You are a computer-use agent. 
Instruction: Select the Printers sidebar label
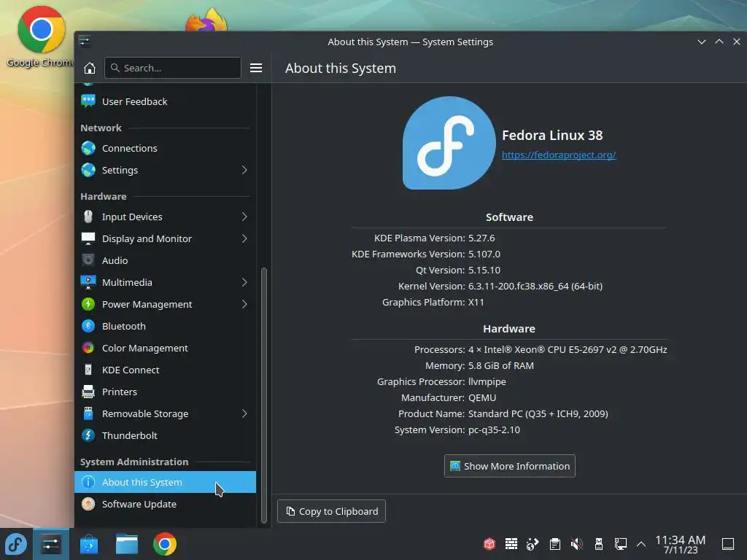point(120,392)
